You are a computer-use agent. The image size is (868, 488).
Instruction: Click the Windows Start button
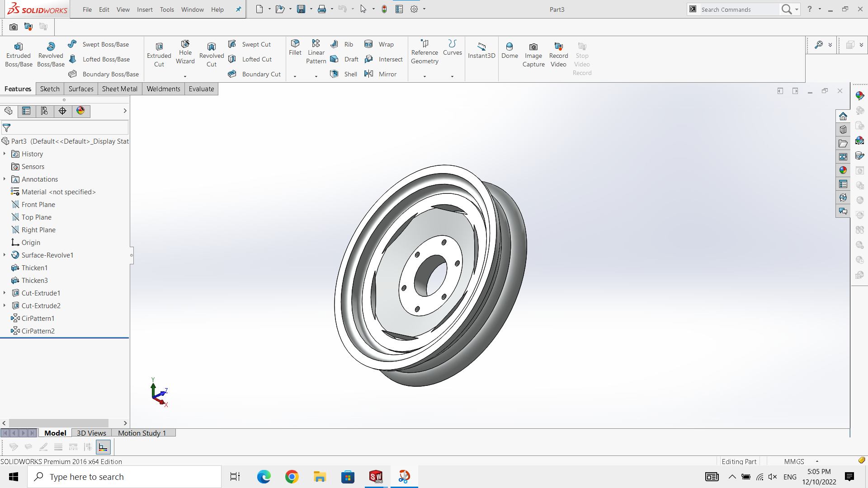pos(14,477)
